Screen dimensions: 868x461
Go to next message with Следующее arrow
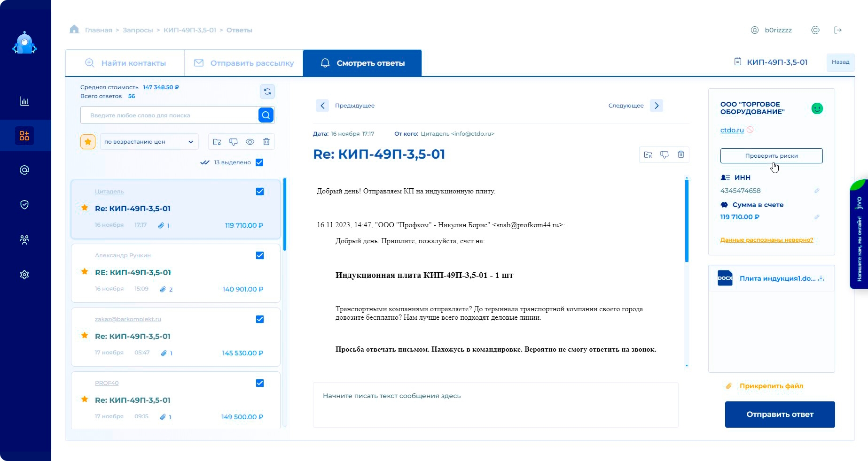[x=657, y=106]
